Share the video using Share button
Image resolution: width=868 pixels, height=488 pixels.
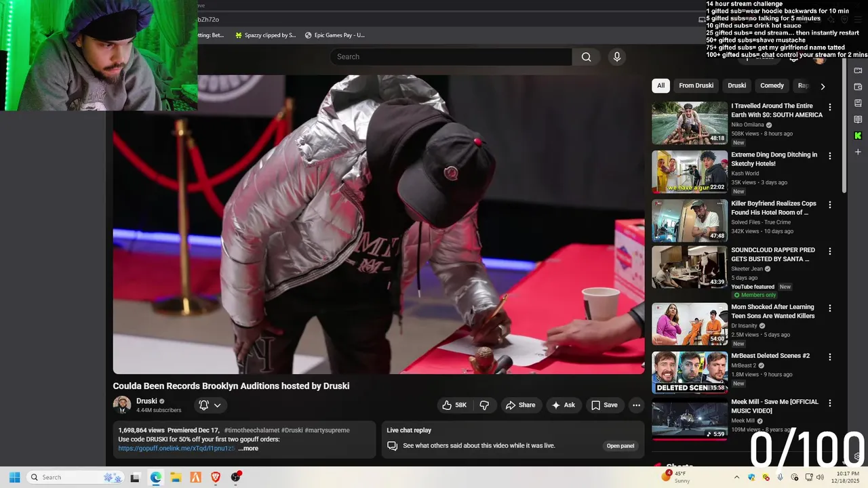[x=521, y=405]
